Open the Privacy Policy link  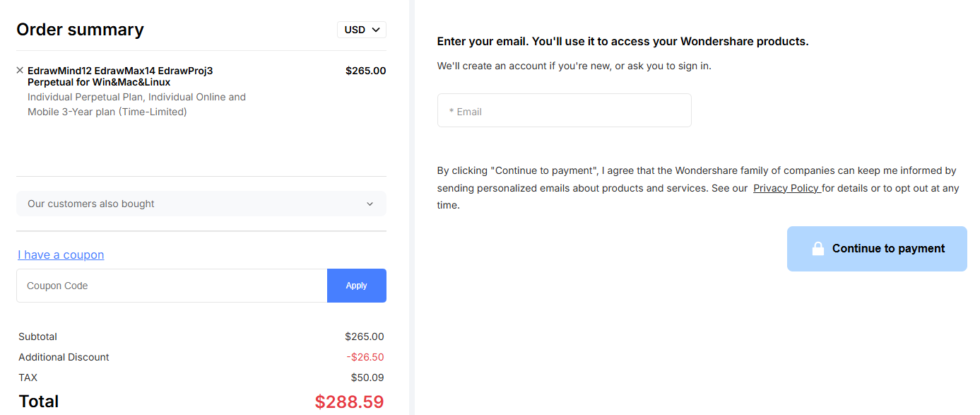pos(786,188)
